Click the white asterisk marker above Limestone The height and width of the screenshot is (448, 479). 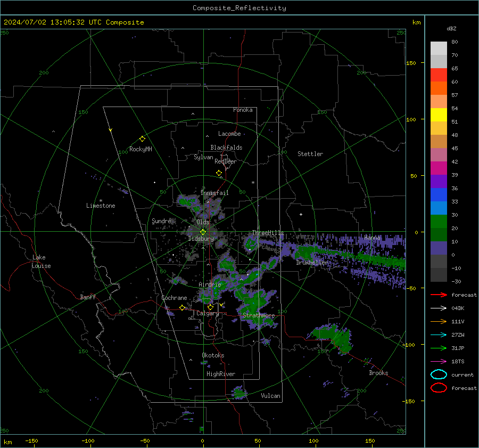(x=101, y=201)
